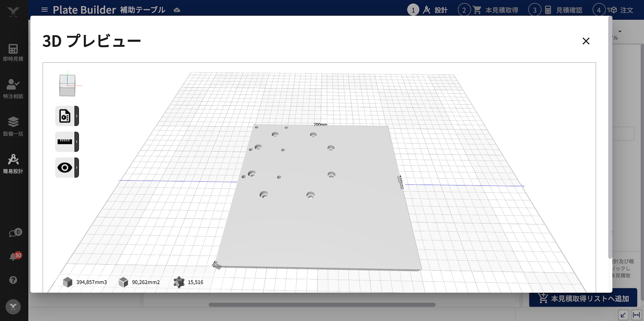Go to step 4 注文

(x=613, y=10)
